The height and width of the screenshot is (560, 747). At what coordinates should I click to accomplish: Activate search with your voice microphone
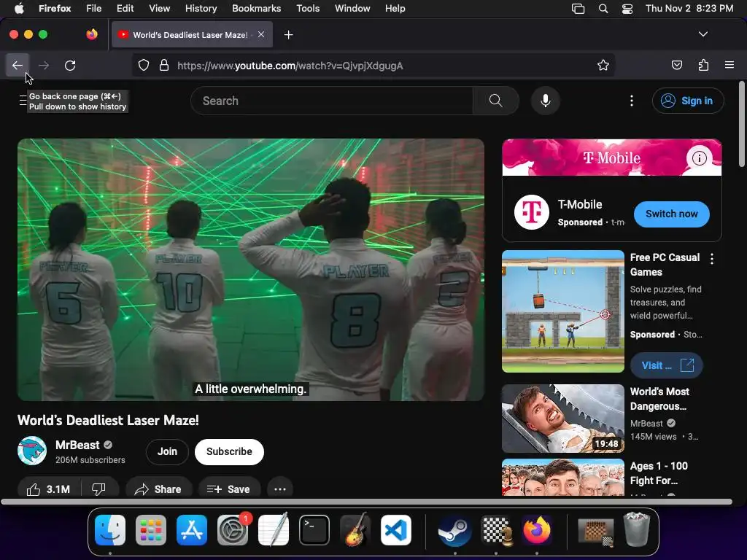pos(546,101)
